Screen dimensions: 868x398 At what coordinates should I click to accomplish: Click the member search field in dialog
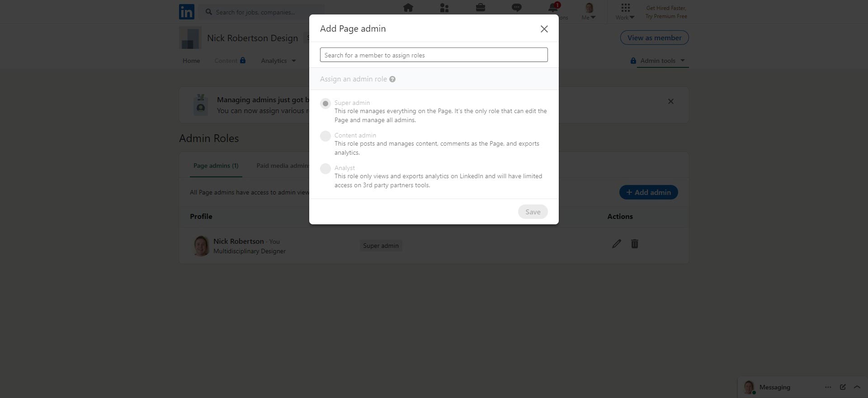pos(434,55)
